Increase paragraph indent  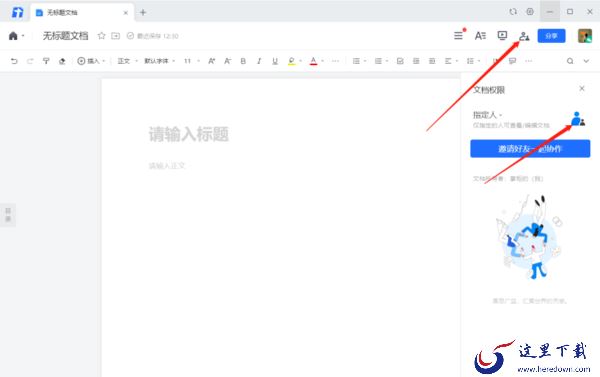click(432, 61)
